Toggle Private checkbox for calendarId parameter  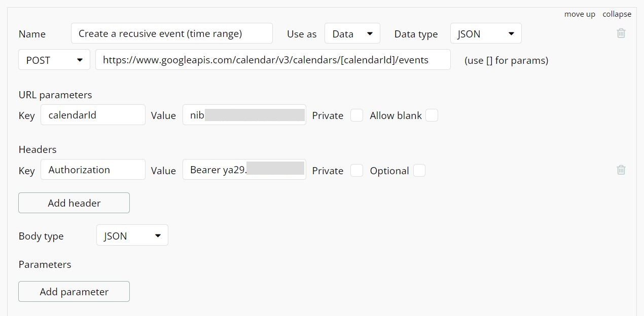357,115
